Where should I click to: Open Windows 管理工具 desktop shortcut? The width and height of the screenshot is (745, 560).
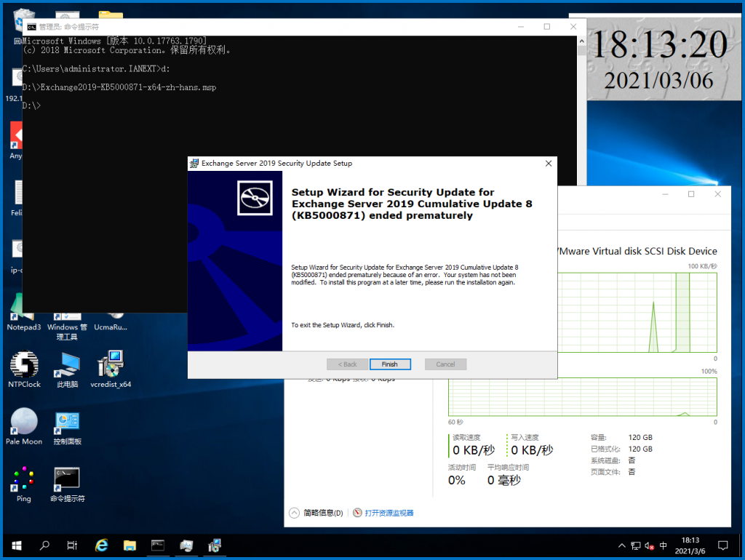click(67, 313)
